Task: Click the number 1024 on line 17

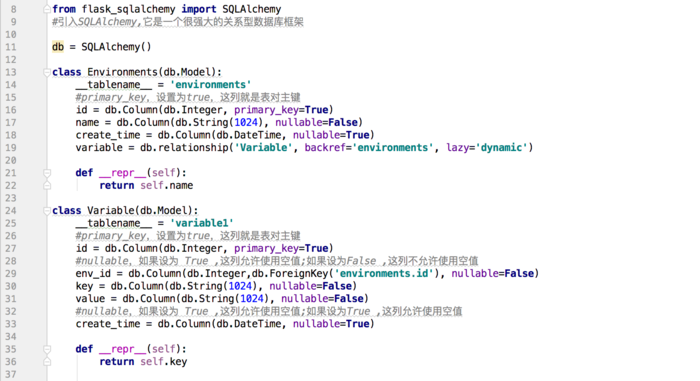Action: [246, 122]
